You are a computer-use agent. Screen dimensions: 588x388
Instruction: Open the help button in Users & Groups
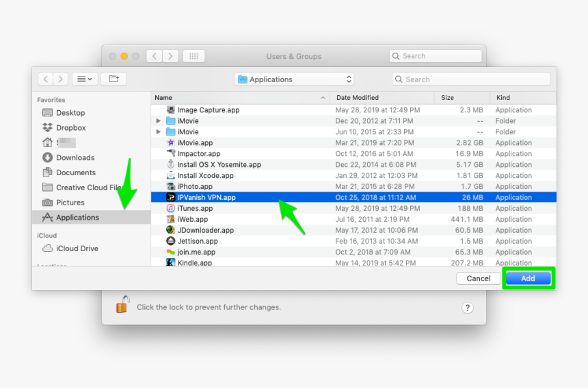(467, 308)
